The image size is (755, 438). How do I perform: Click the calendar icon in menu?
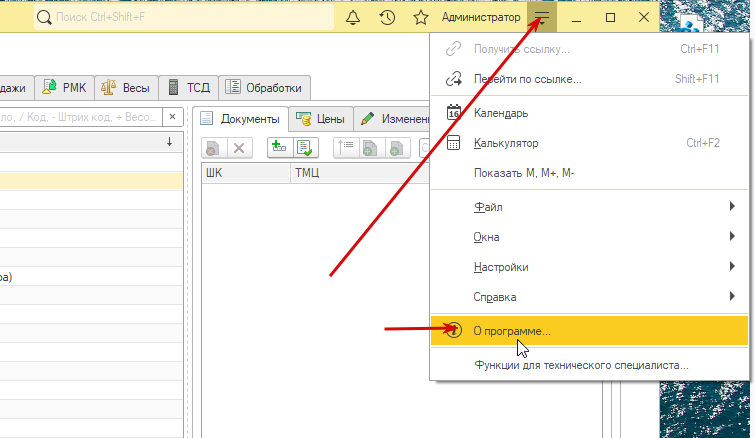pyautogui.click(x=454, y=113)
